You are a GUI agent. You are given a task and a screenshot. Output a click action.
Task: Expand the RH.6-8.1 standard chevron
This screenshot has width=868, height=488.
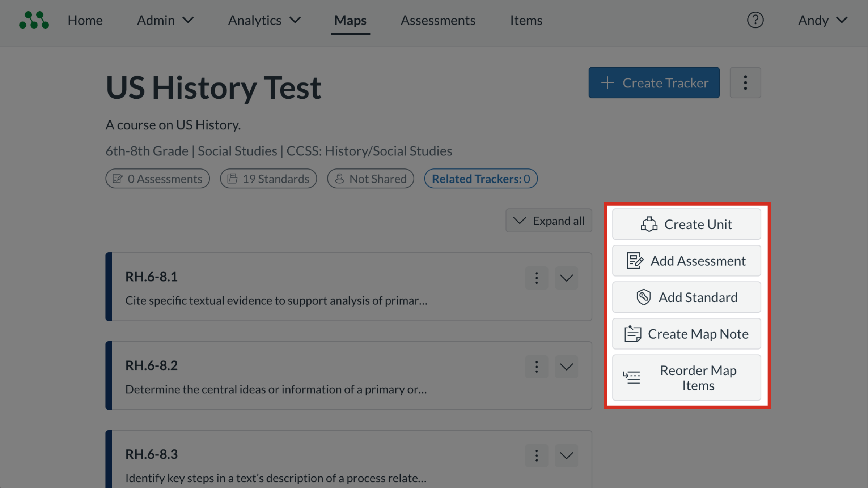click(566, 278)
